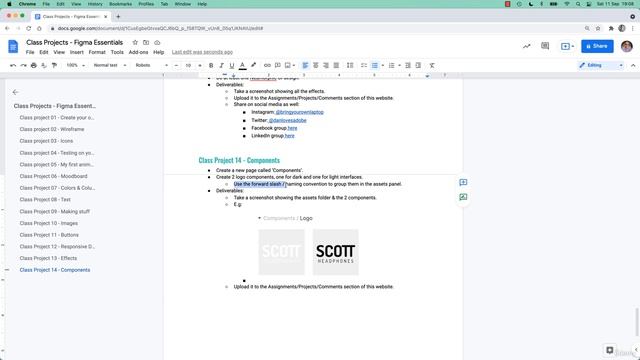Screen dimensions: 640x360
Task: Star this document
Action: 135,42
